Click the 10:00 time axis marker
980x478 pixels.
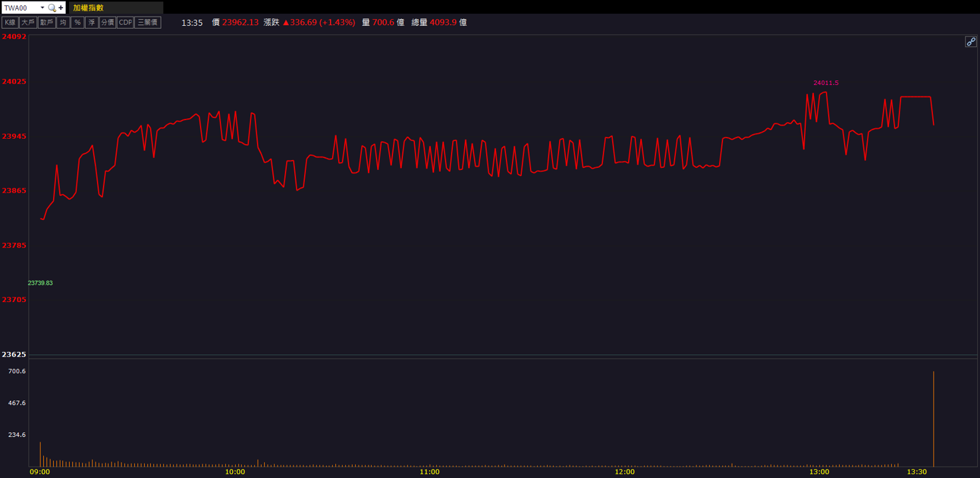pos(235,472)
